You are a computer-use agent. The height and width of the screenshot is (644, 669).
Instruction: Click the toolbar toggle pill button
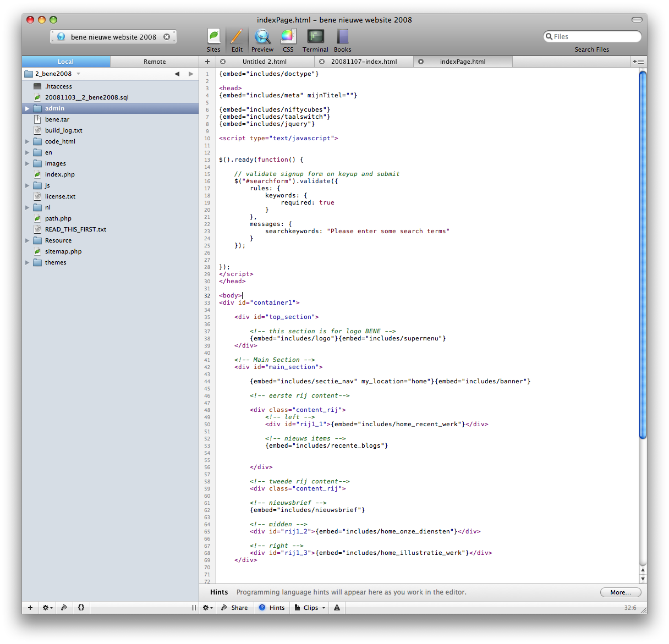[637, 20]
